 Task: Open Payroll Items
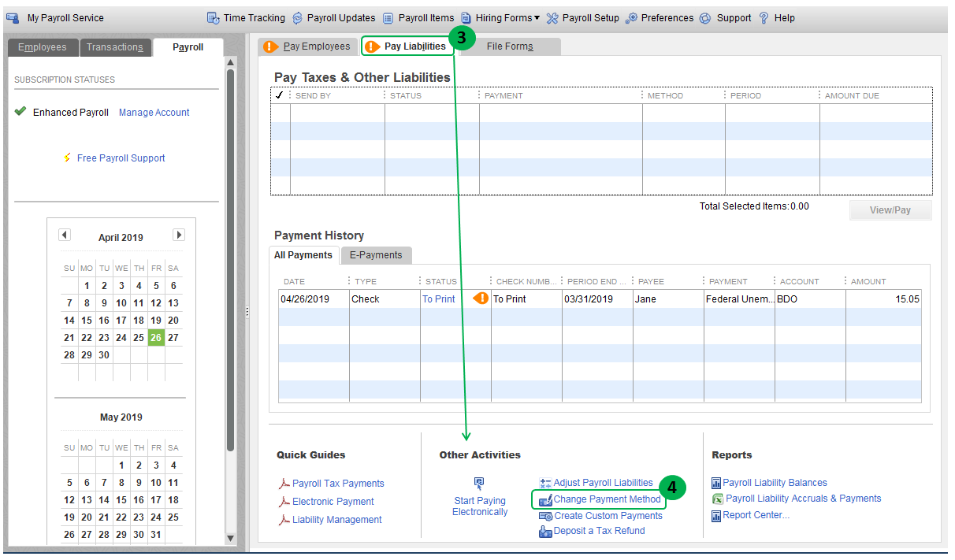418,17
